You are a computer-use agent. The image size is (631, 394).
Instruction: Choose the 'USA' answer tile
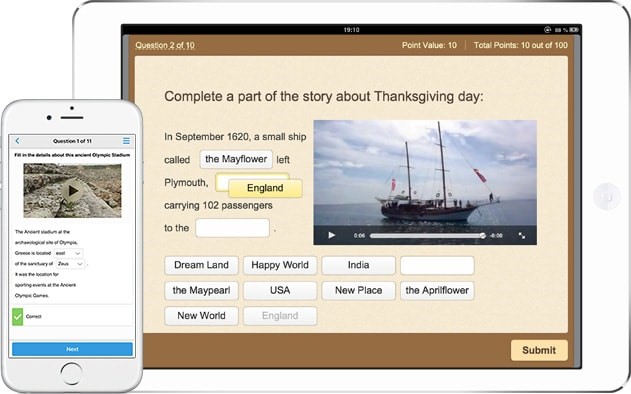[280, 291]
